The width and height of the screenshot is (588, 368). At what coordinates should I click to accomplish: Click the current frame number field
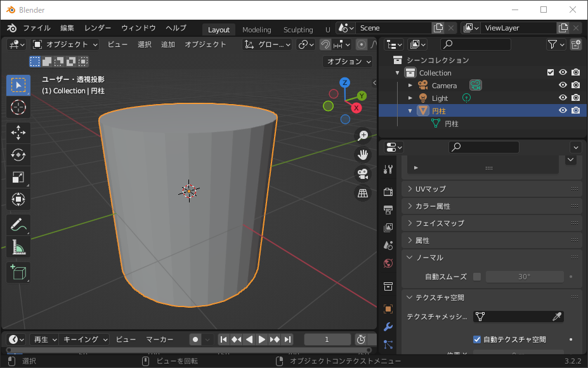tap(327, 339)
